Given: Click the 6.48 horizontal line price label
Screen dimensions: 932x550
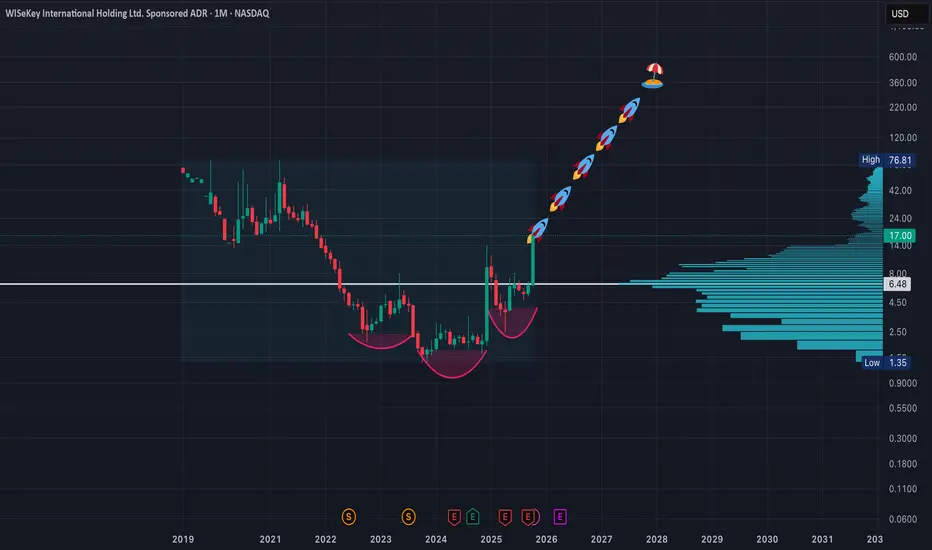Looking at the screenshot, I should (898, 284).
